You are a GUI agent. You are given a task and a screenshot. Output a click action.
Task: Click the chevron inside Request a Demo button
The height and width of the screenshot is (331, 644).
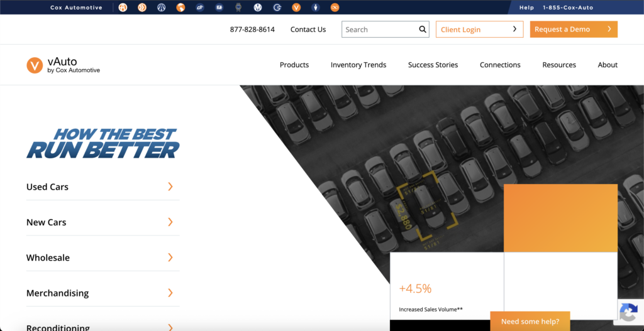[x=609, y=29]
